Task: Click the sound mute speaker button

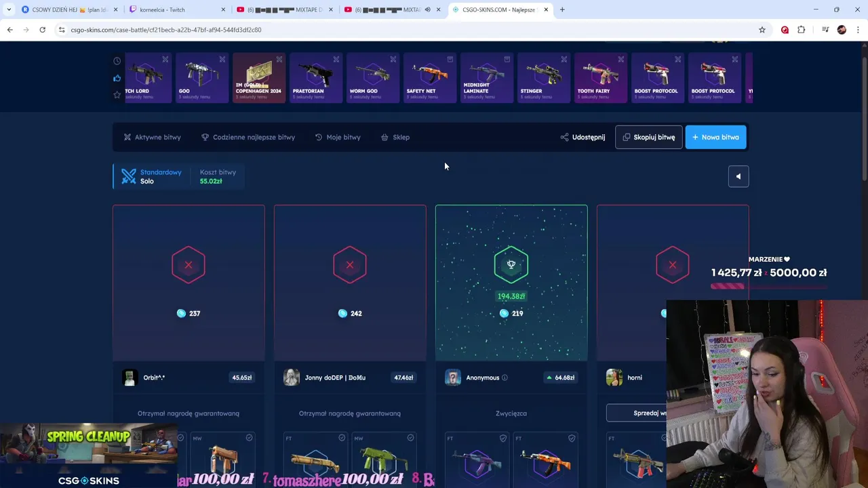Action: (x=738, y=176)
